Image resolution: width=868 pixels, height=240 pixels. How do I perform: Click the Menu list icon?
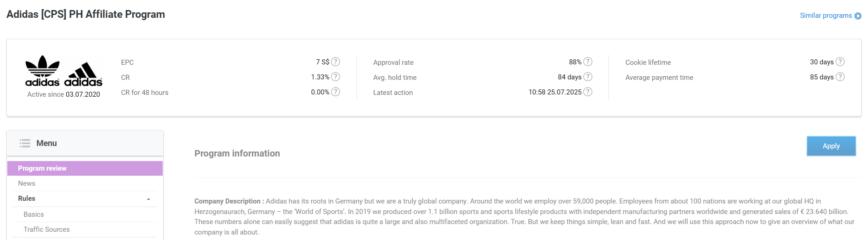coord(25,143)
